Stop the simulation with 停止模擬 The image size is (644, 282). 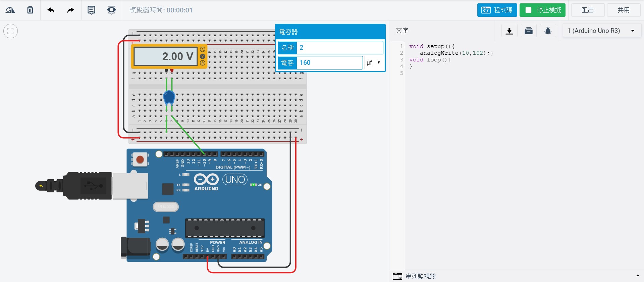(x=542, y=10)
